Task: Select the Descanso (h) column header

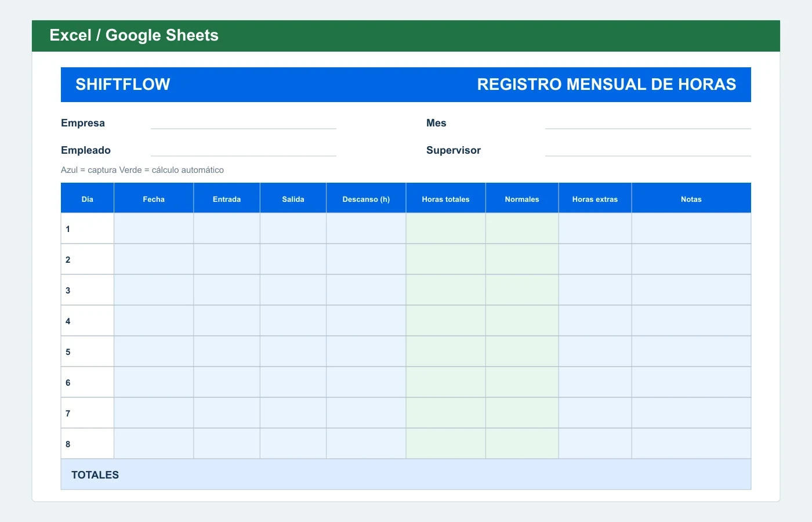Action: click(x=366, y=198)
